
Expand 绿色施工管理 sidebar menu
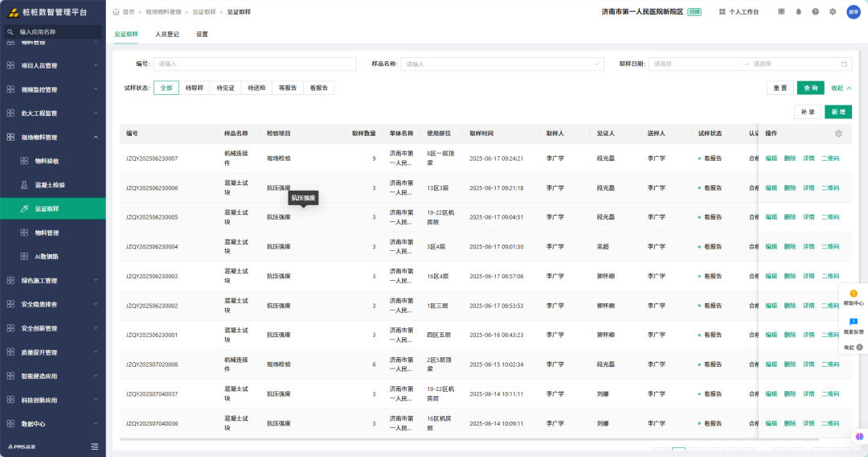(x=53, y=281)
